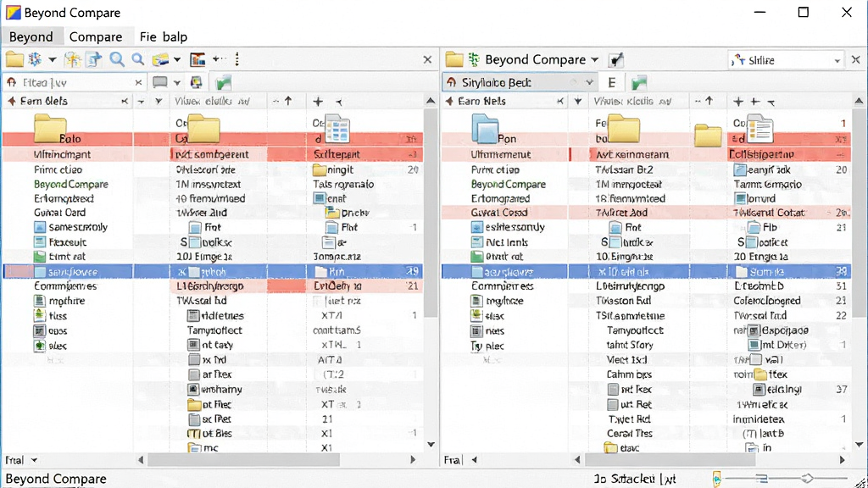This screenshot has height=488, width=868.
Task: Open the Slilire combo box
Action: point(786,60)
